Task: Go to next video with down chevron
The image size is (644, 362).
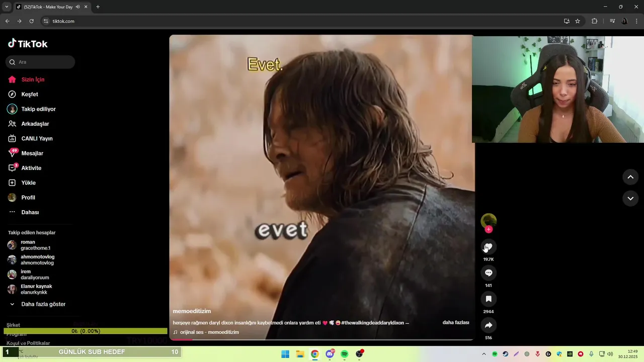Action: (630, 199)
